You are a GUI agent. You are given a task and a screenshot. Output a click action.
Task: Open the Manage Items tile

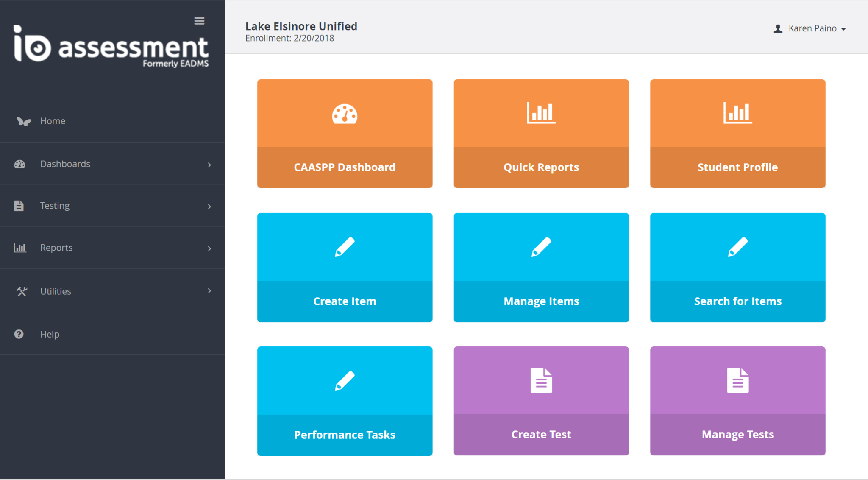[541, 267]
